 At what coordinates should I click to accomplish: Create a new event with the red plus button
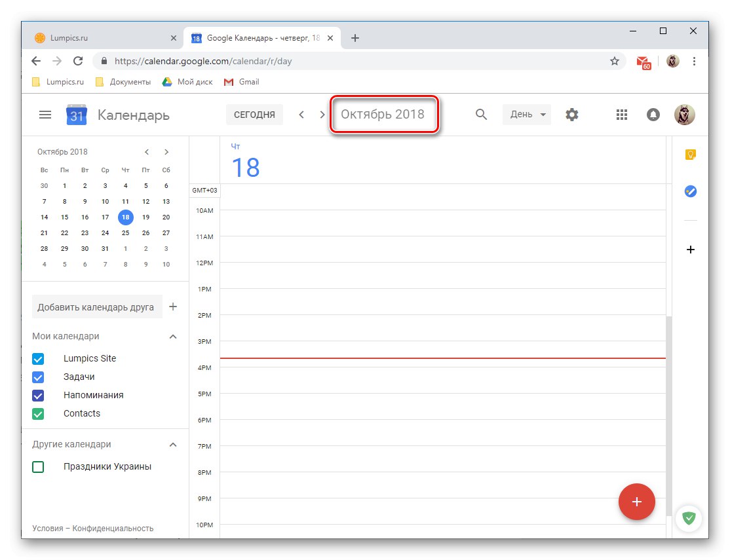click(636, 502)
